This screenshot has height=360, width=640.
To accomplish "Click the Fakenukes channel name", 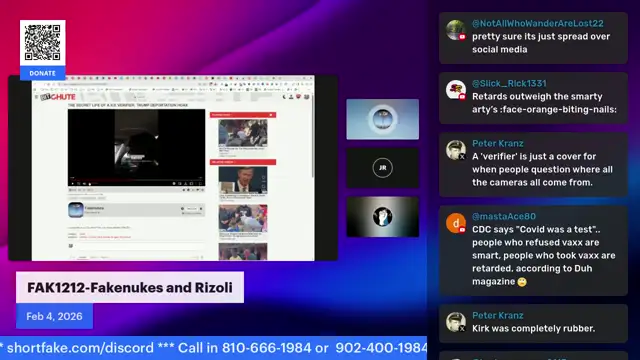I will click(94, 208).
